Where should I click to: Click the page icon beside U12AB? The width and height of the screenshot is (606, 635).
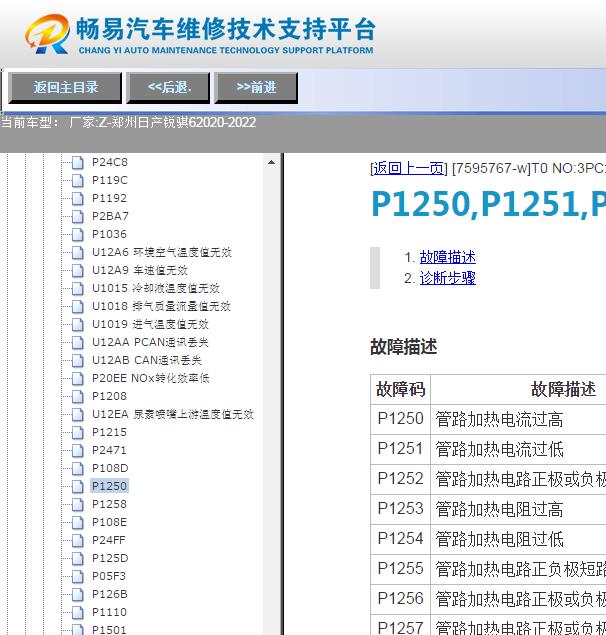pos(77,360)
